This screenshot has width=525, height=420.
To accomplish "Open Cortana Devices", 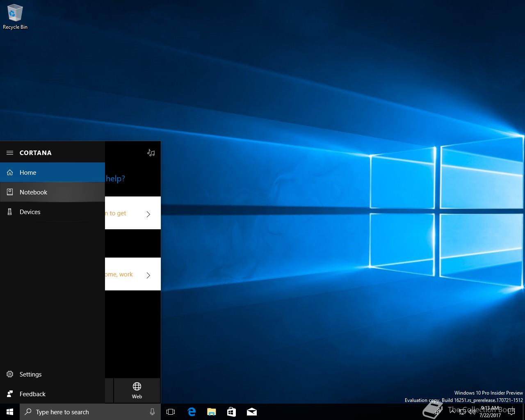I will coord(52,212).
